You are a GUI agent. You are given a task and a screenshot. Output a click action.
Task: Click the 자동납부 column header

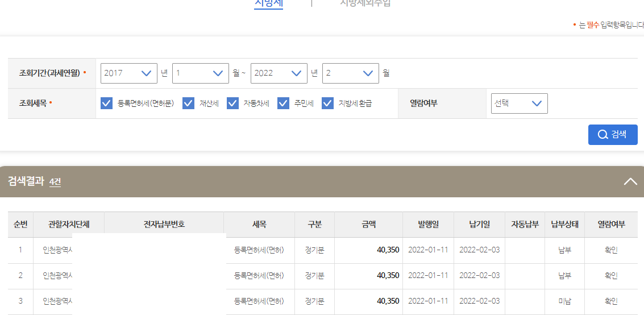pyautogui.click(x=525, y=224)
